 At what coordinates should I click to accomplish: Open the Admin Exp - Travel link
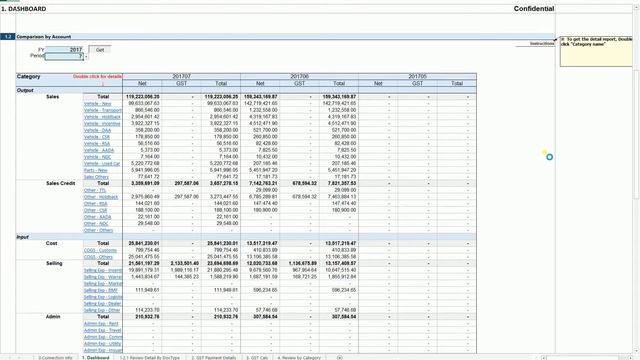click(102, 330)
